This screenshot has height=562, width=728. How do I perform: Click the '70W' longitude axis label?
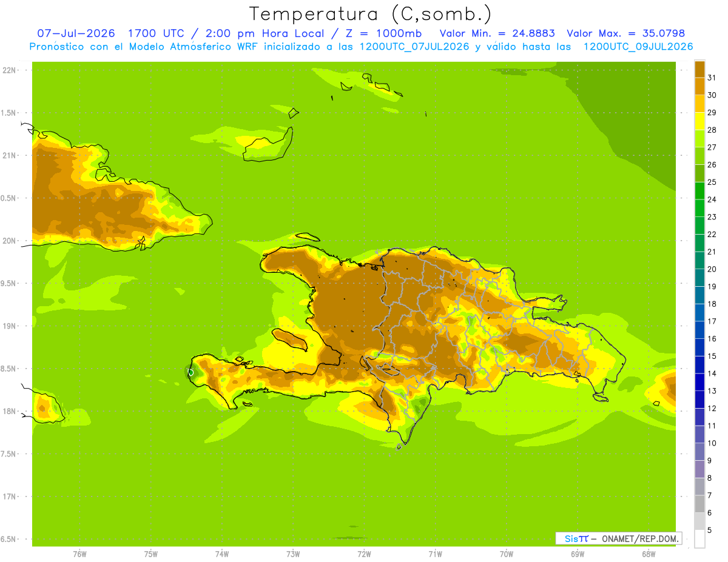(506, 554)
